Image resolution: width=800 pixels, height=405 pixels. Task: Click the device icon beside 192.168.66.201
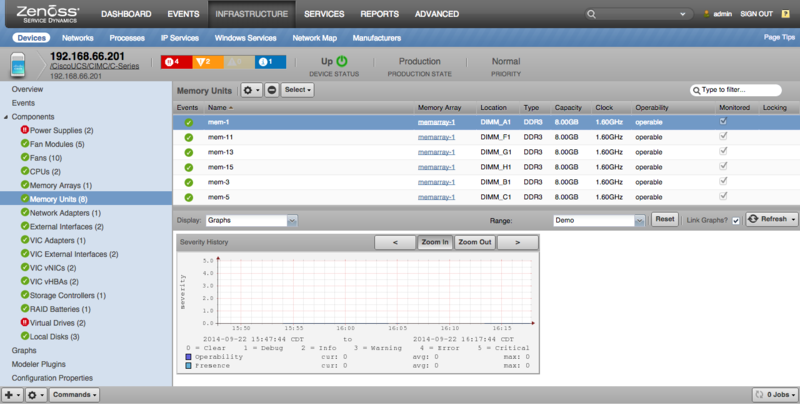pyautogui.click(x=18, y=65)
